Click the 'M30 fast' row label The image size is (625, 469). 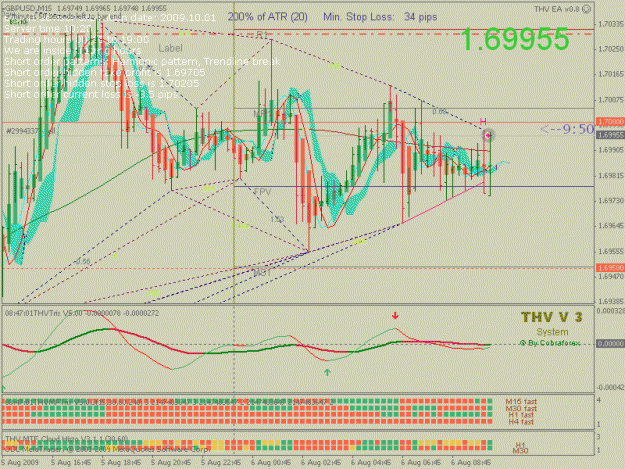click(521, 408)
